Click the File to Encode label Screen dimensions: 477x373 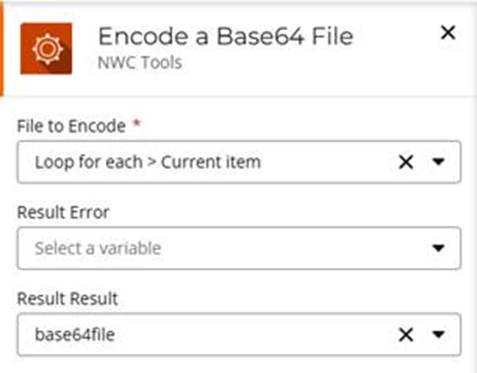coord(71,126)
